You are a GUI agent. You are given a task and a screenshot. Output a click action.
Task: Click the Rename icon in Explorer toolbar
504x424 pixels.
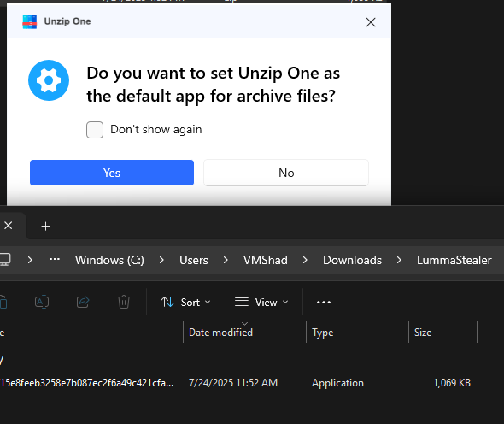(x=42, y=302)
